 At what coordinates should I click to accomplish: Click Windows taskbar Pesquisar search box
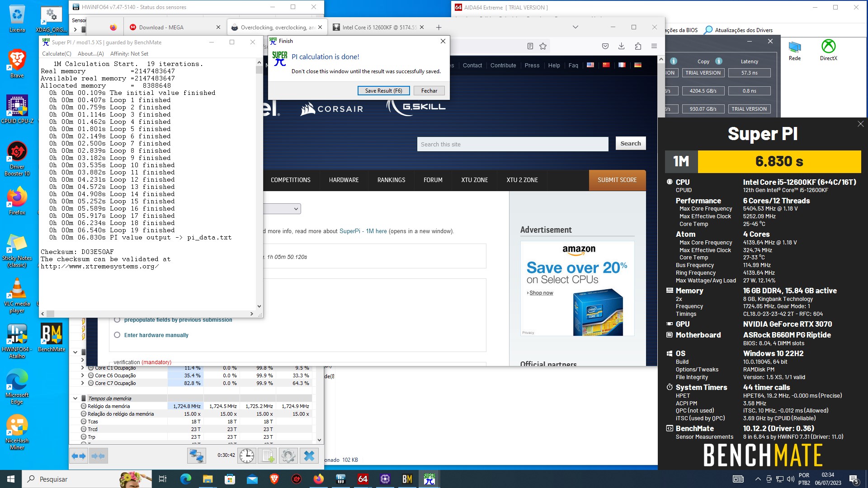87,479
